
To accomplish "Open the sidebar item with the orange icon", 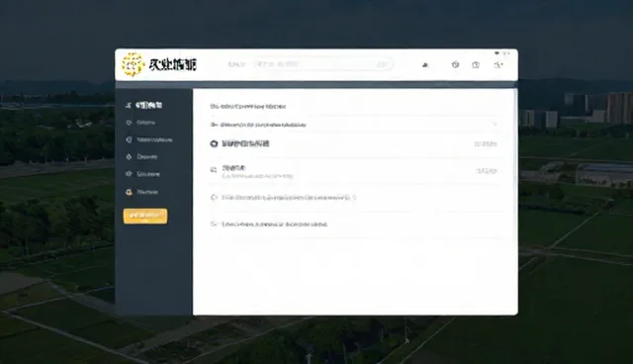I will tap(141, 192).
